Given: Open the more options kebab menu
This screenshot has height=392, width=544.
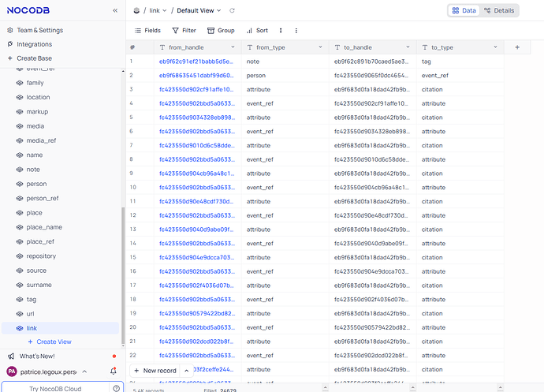Looking at the screenshot, I should [x=296, y=31].
